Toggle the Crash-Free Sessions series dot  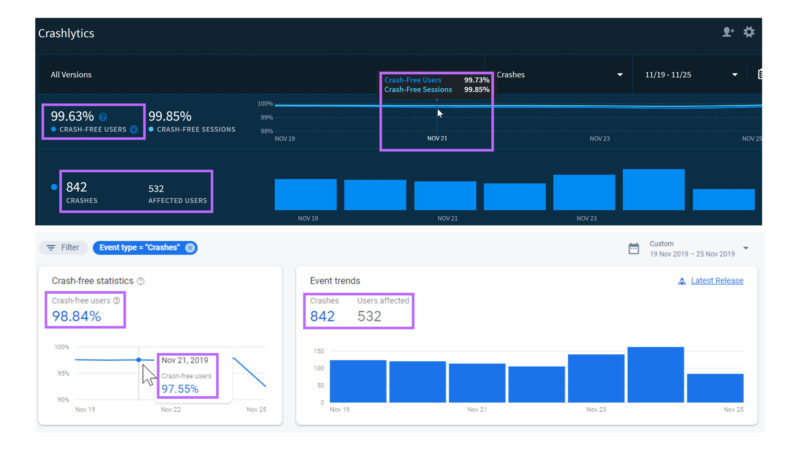point(152,130)
